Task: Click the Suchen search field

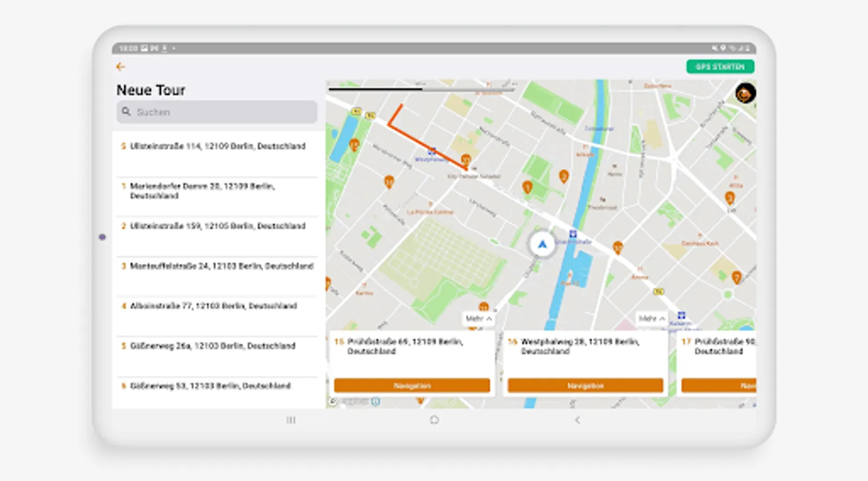Action: pyautogui.click(x=217, y=112)
